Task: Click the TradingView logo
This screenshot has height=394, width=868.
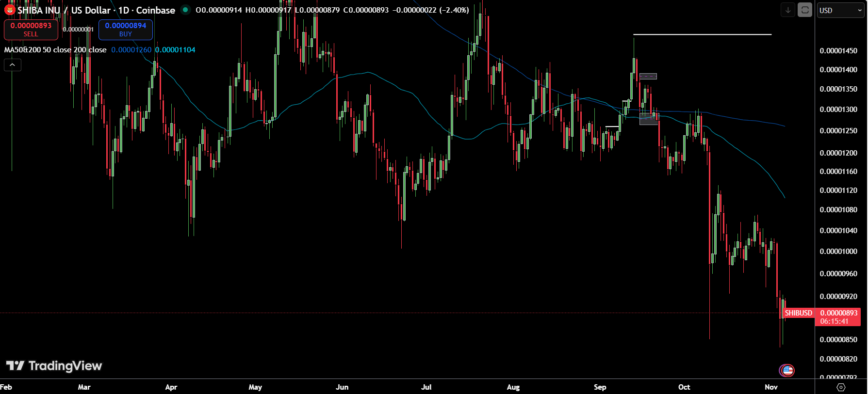Action: [54, 366]
